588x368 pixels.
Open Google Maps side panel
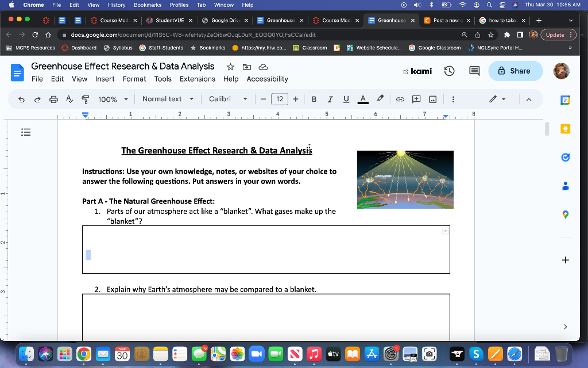[566, 214]
